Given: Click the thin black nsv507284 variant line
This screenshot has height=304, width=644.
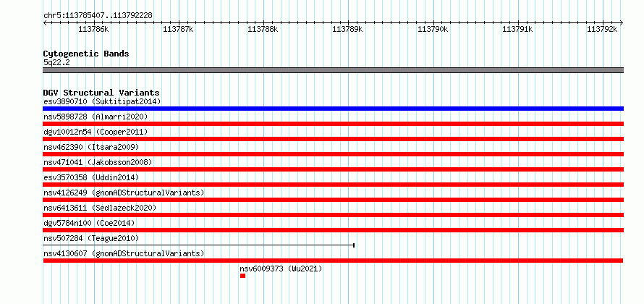Looking at the screenshot, I should (199, 245).
